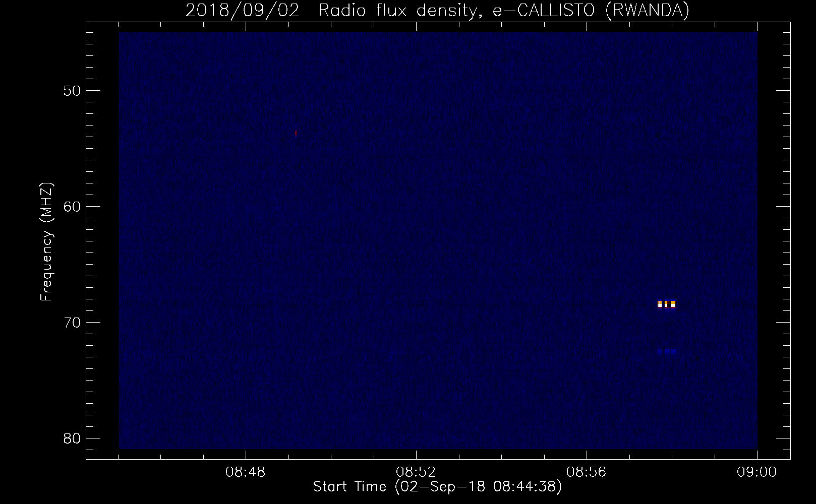Click the 08:52 time tick label
This screenshot has height=504, width=816.
tap(416, 472)
